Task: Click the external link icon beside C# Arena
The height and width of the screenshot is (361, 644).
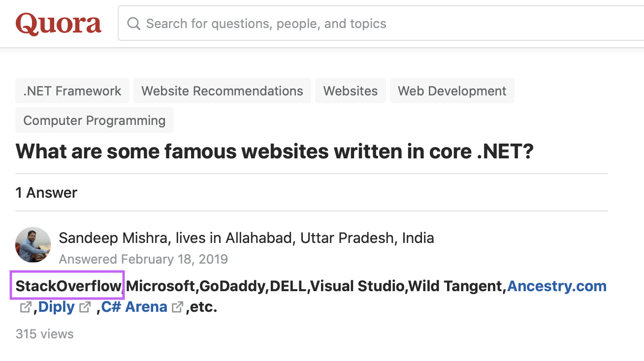Action: 177,306
